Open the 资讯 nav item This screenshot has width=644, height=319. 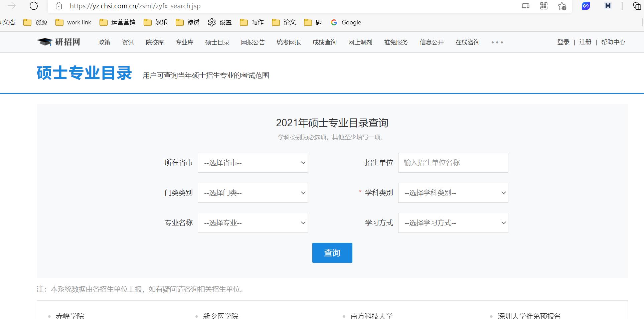coord(128,42)
